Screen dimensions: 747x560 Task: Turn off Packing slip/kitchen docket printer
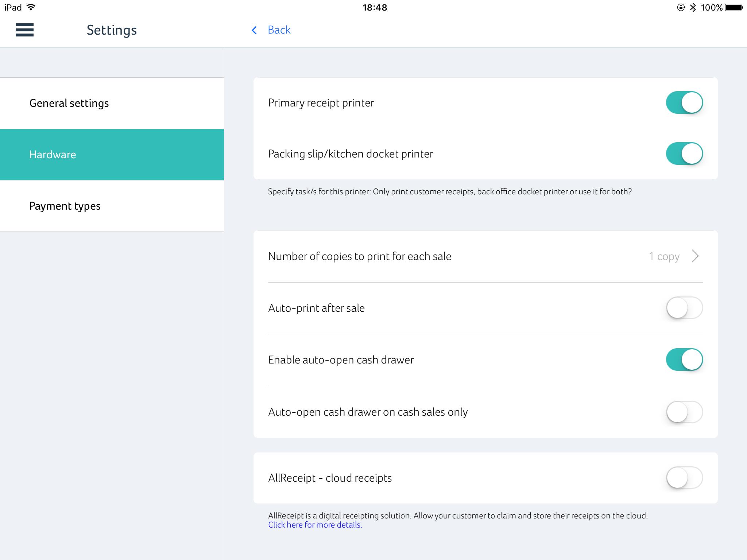pos(684,153)
